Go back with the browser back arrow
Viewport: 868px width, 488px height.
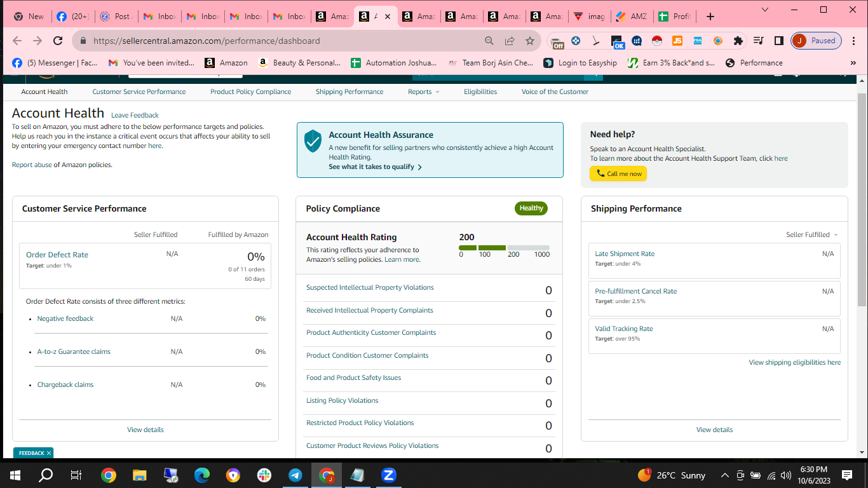point(17,41)
